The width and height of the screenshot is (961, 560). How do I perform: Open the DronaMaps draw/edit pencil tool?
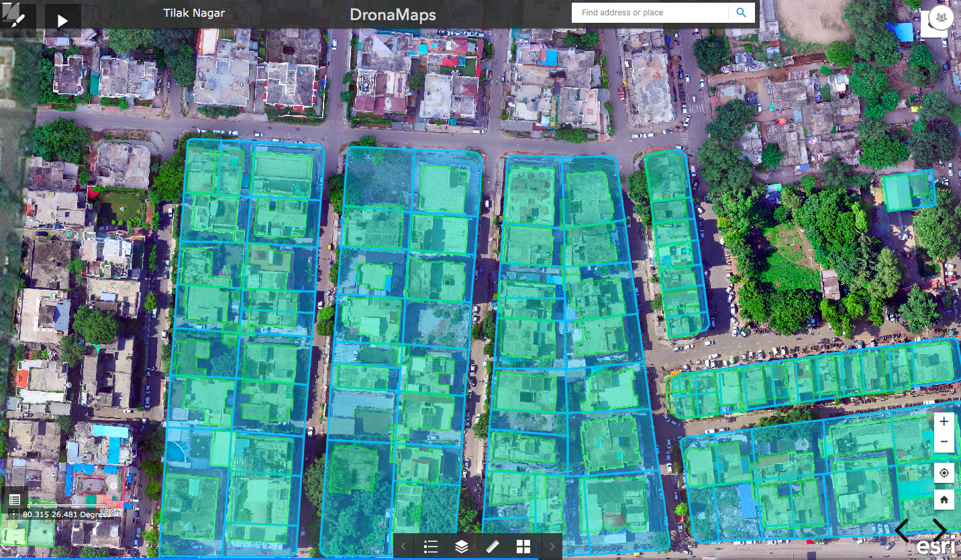pos(17,19)
